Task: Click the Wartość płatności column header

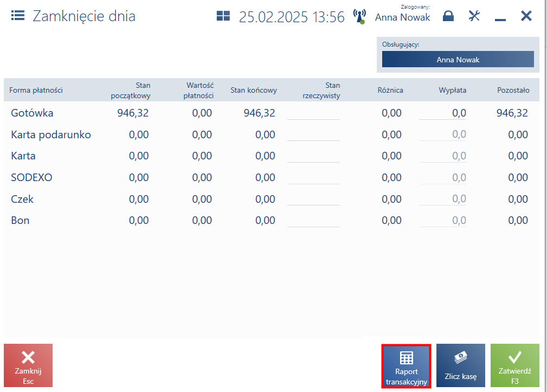Action: [x=198, y=91]
